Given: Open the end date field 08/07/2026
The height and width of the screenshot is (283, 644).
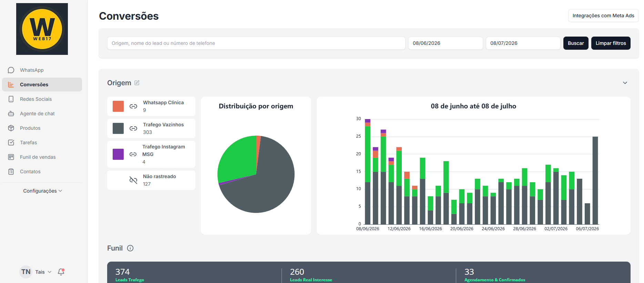Looking at the screenshot, I should click(523, 43).
